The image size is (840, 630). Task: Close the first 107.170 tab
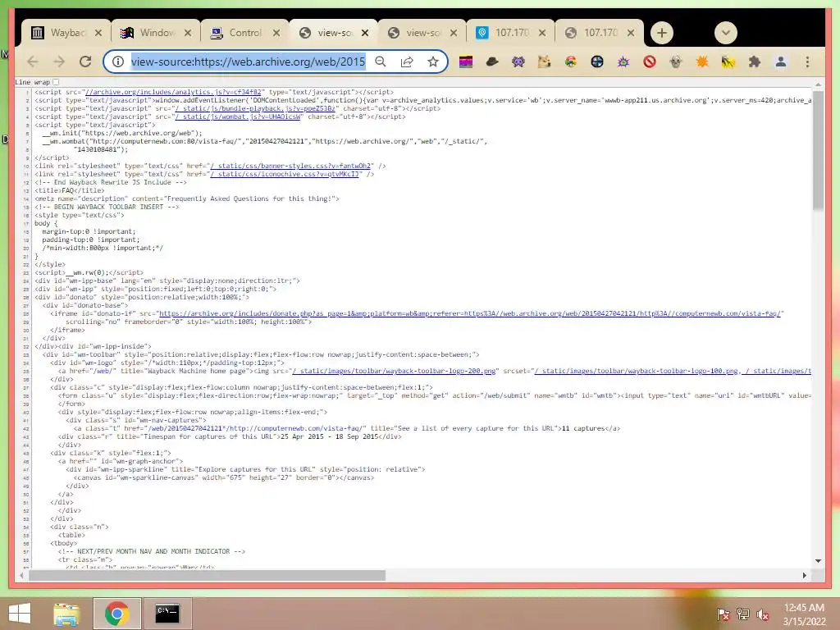542,33
